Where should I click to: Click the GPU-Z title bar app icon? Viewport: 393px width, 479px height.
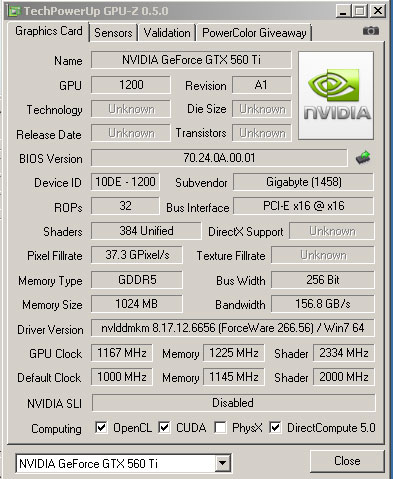click(x=14, y=11)
